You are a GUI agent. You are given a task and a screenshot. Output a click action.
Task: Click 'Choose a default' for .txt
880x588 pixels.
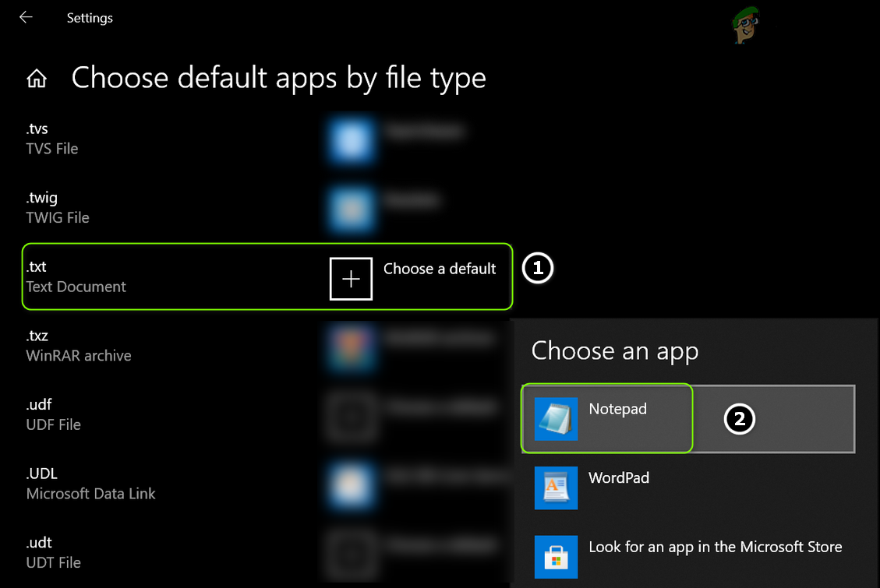(x=440, y=269)
